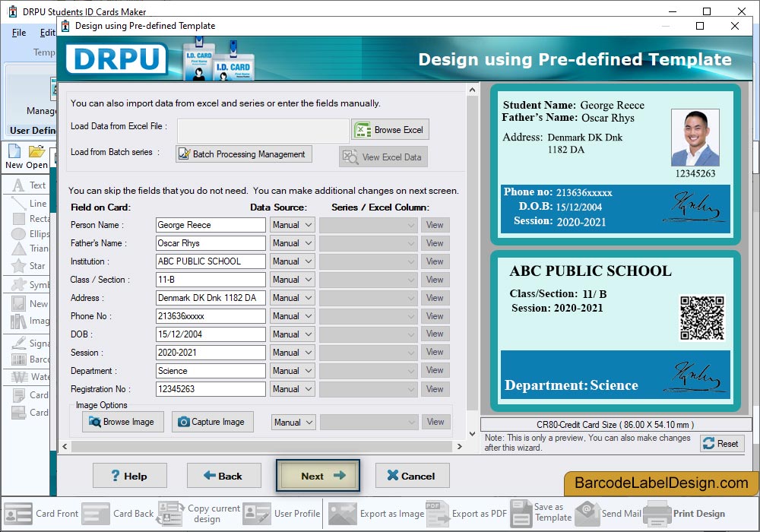Click into Person Name input field
The width and height of the screenshot is (760, 532).
(x=211, y=225)
